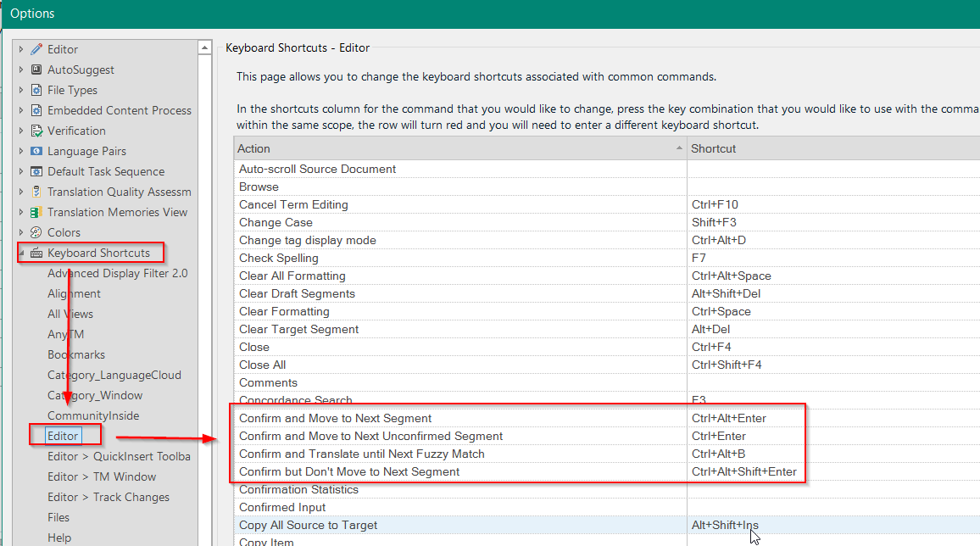The image size is (980, 546).
Task: Click the Ctrl+Alt+Enter shortcut cell
Action: tap(833, 419)
